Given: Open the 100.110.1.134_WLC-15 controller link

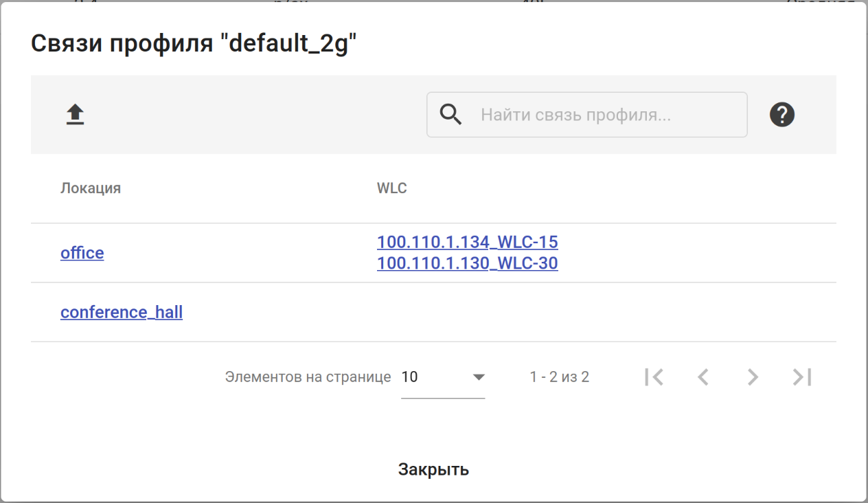Looking at the screenshot, I should tap(467, 242).
